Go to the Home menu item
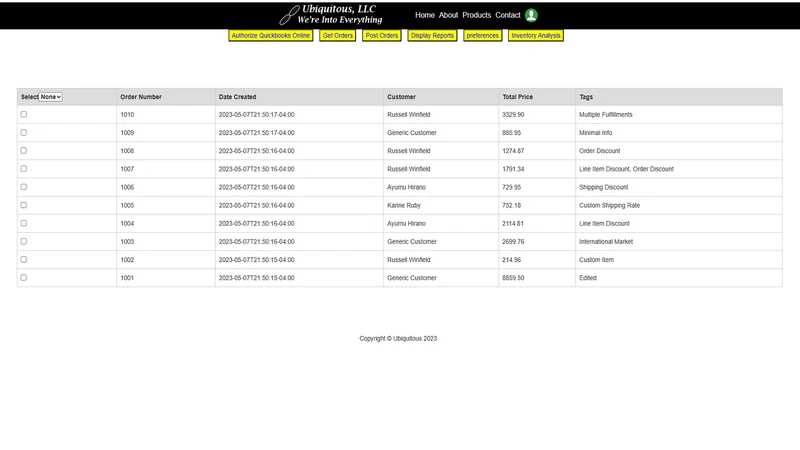The image size is (800, 450). pos(424,15)
